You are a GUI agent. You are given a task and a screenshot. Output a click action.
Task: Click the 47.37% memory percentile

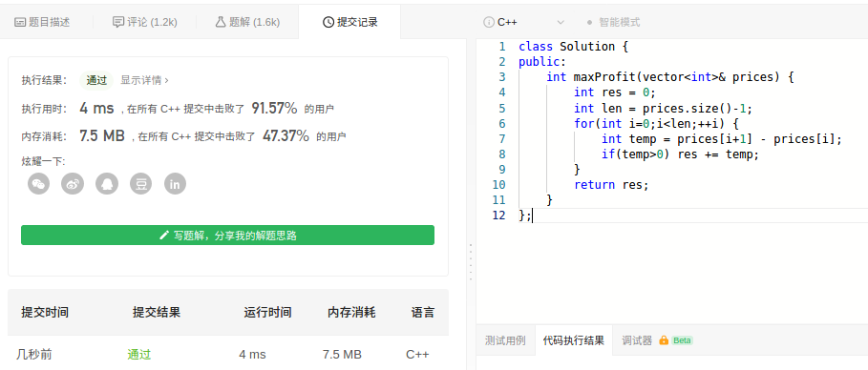[x=286, y=135]
